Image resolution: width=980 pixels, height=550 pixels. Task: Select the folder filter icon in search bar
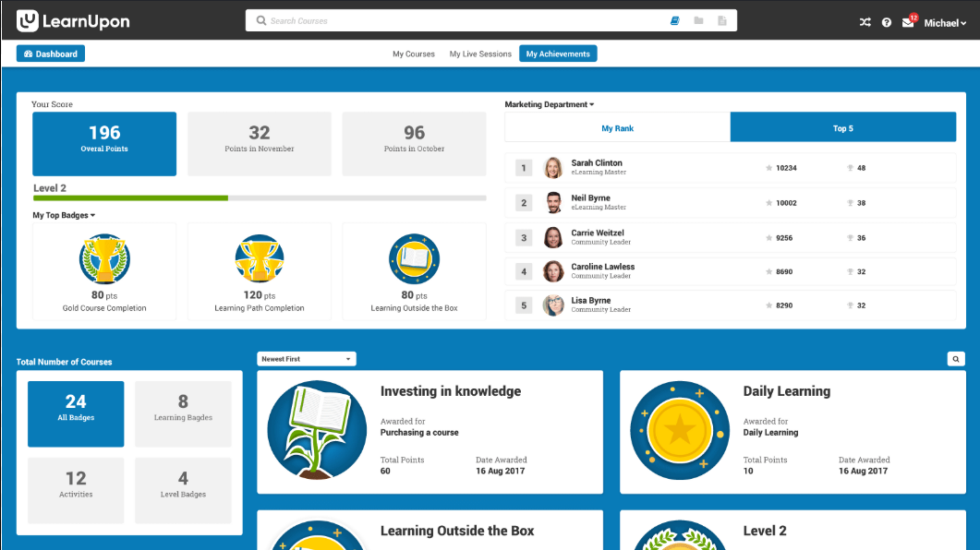click(x=699, y=20)
